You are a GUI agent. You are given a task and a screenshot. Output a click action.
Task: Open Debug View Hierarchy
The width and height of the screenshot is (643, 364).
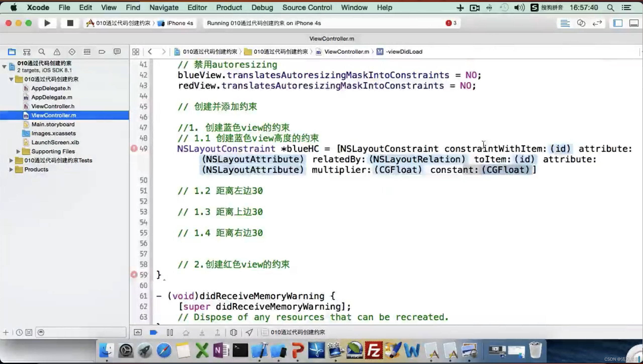point(234,332)
